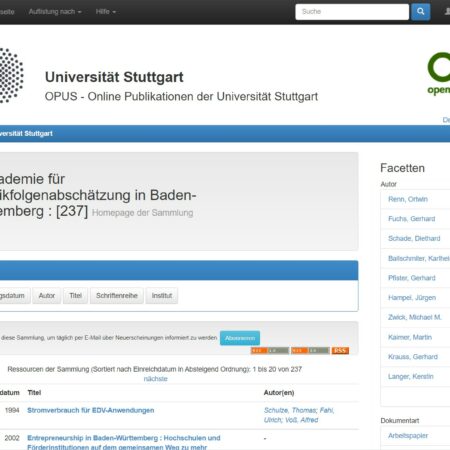Filter by author facet Langer, Kerstin
Image resolution: width=450 pixels, height=450 pixels.
411,376
